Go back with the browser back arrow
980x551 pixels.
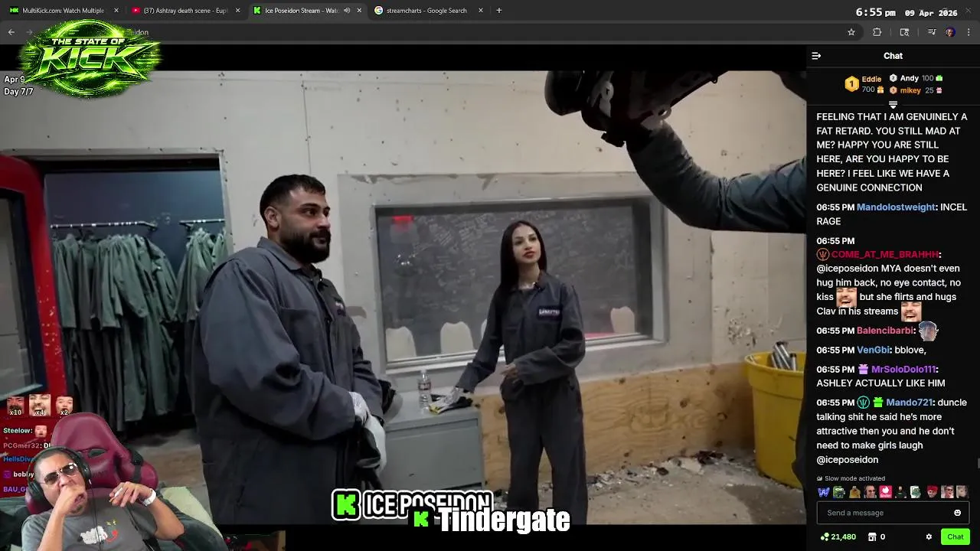click(x=11, y=32)
